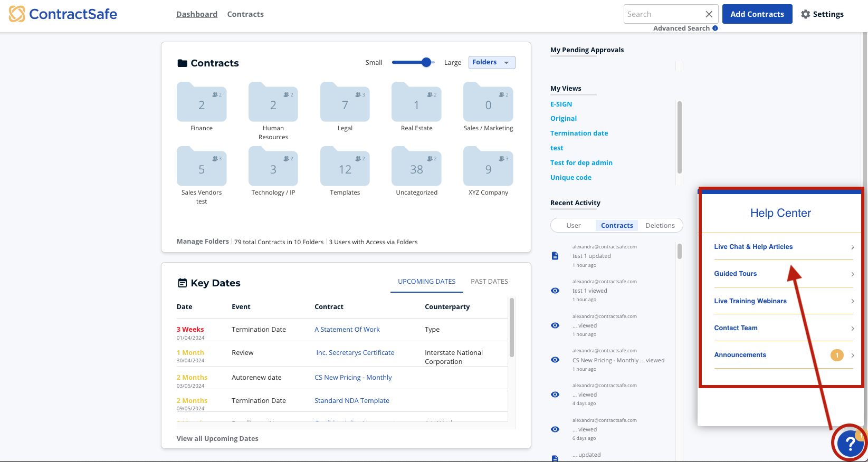Viewport: 868px width, 462px height.
Task: Expand Live Chat & Help Articles
Action: pos(783,247)
